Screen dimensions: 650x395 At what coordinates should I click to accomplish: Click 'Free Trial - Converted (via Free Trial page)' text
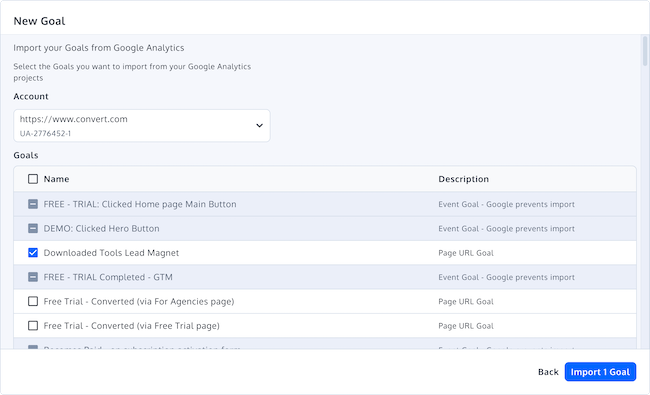tap(131, 326)
